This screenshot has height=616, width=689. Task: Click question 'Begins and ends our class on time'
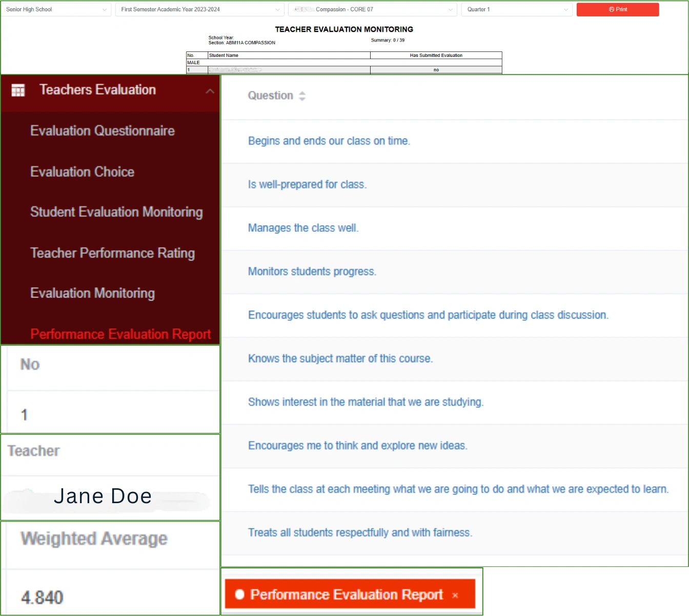(329, 141)
